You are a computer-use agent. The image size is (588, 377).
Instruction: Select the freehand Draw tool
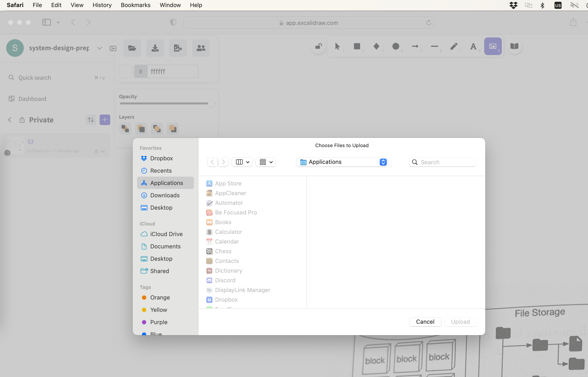click(x=454, y=46)
